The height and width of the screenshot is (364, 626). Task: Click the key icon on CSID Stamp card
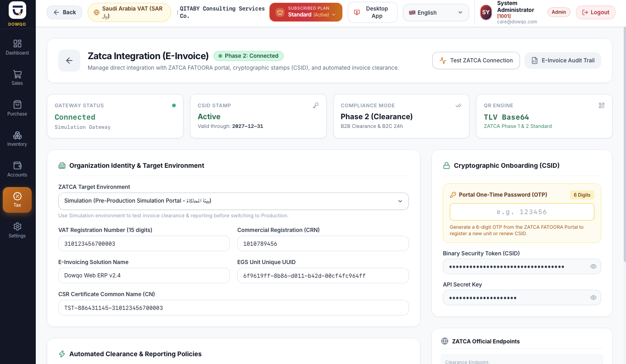point(316,105)
